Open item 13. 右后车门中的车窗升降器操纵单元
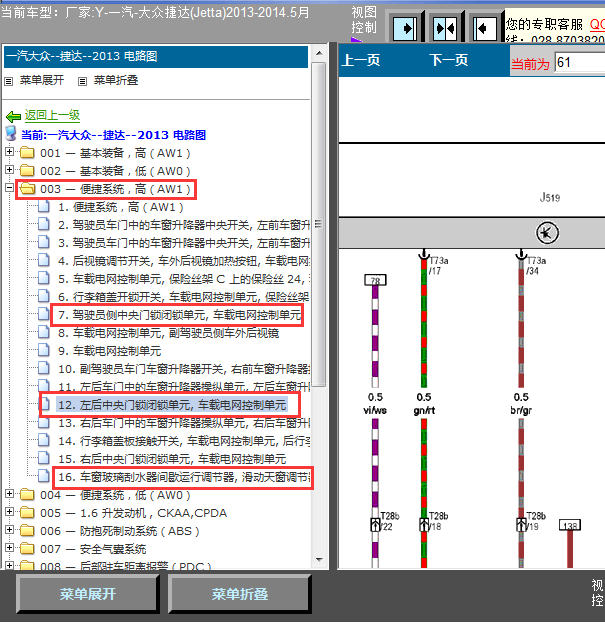The width and height of the screenshot is (605, 624). tap(184, 423)
